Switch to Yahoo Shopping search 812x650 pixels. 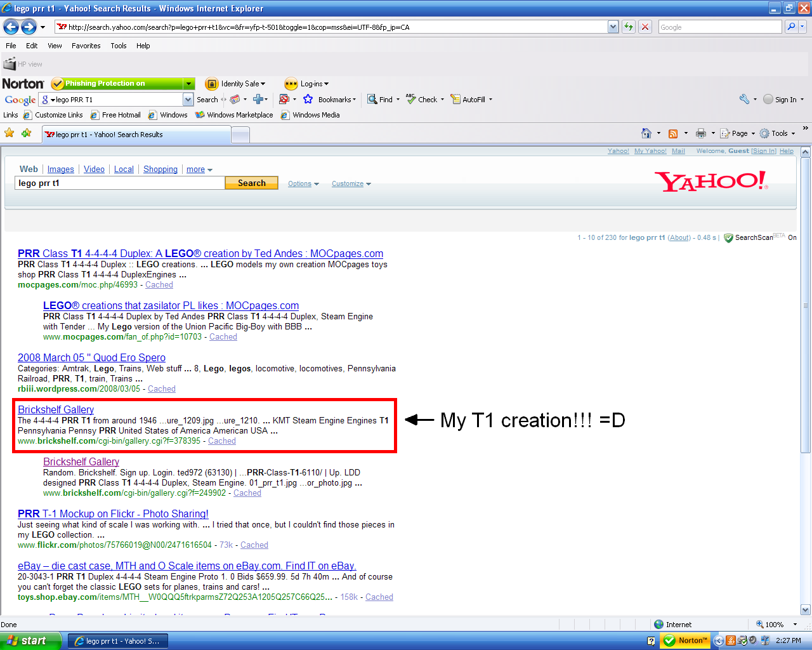tap(160, 169)
